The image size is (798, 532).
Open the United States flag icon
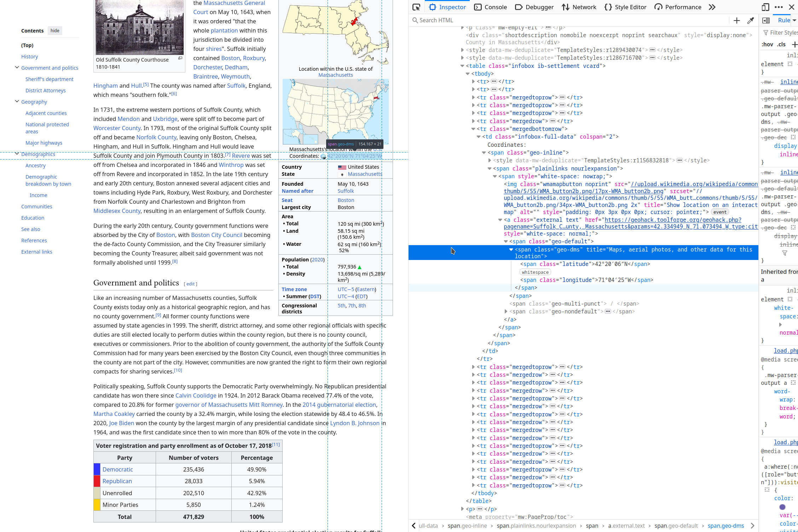342,167
